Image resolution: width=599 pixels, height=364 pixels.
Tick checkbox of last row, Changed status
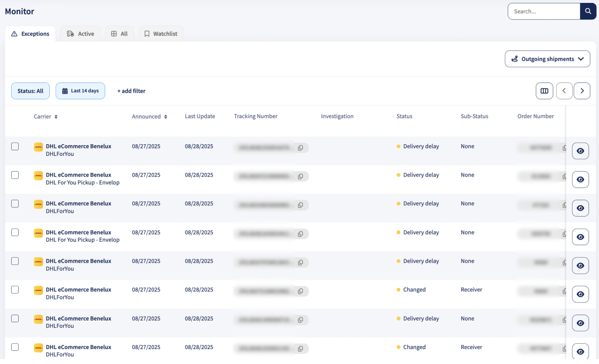[x=15, y=347]
